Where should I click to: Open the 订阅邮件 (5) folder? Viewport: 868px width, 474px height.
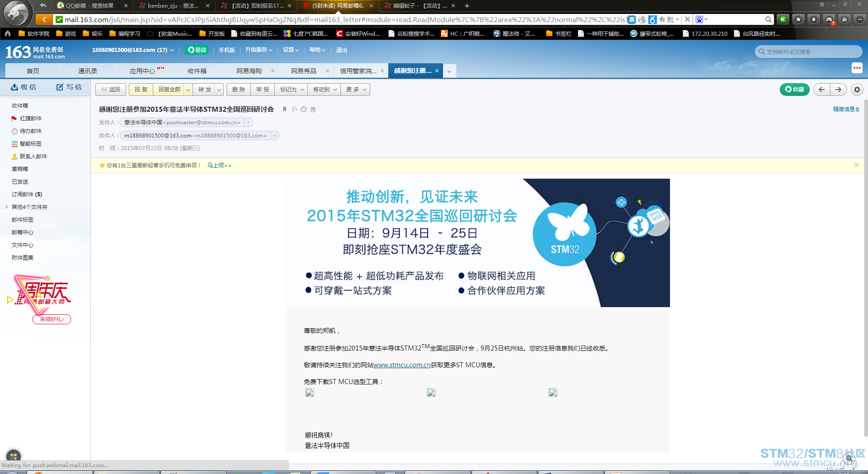click(27, 194)
